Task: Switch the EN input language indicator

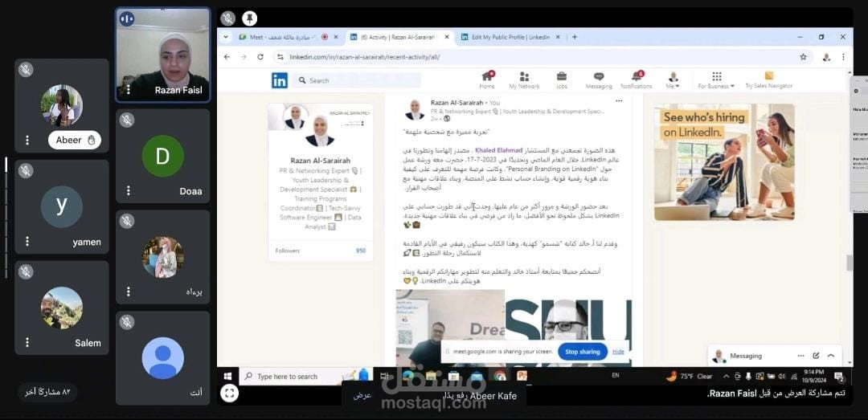Action: (616, 376)
